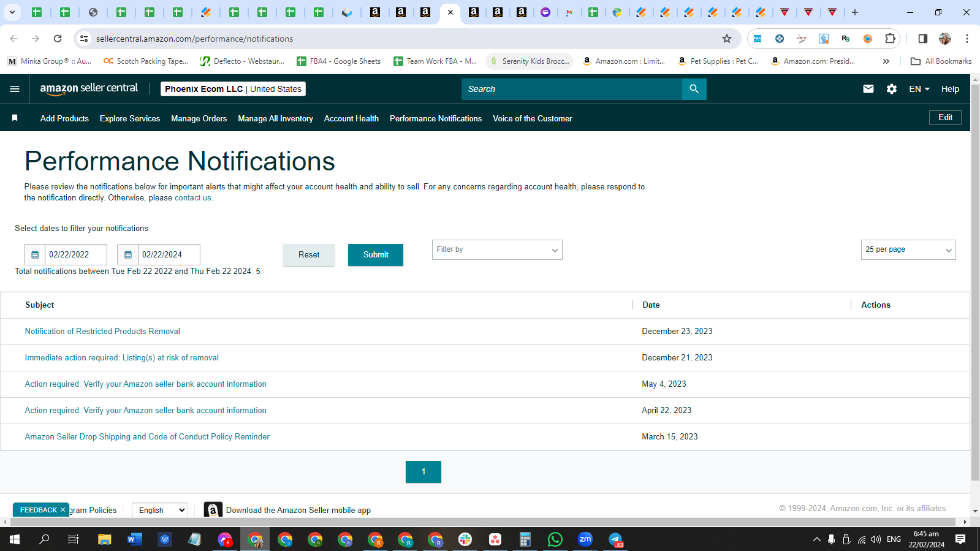Screen dimensions: 980x551
Task: Open File Explorer from the taskbar
Action: coord(105,539)
